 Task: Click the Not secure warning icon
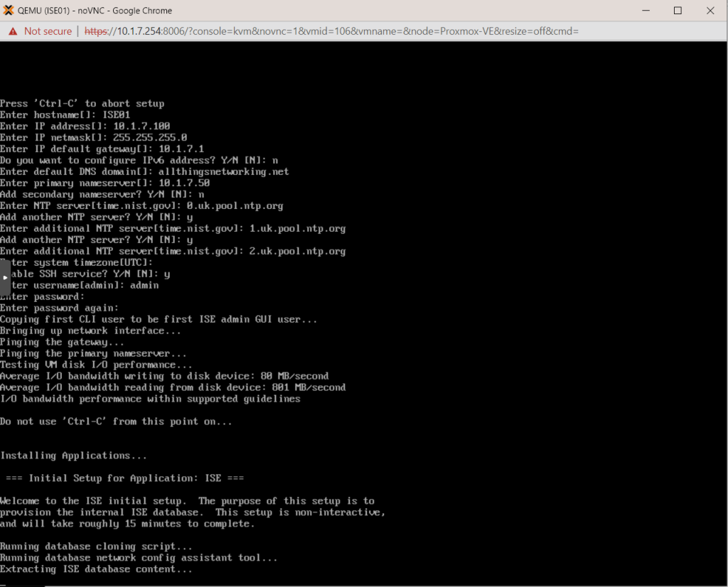point(13,31)
